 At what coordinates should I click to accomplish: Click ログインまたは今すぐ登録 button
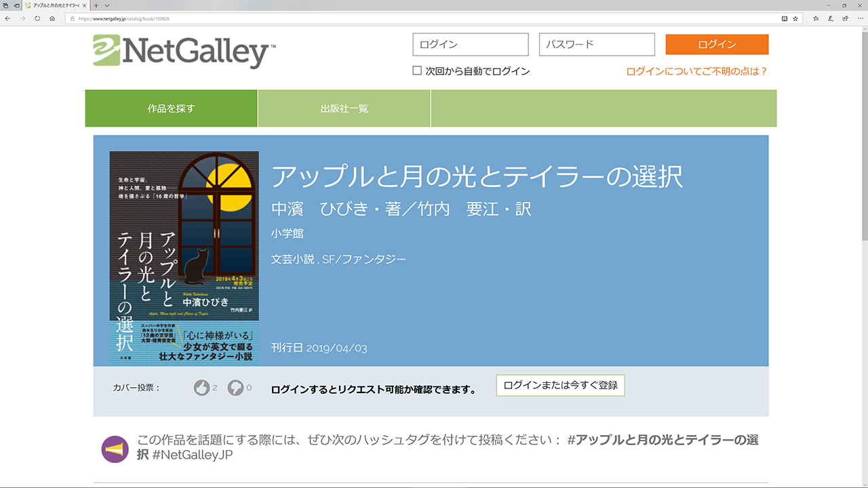(x=560, y=385)
